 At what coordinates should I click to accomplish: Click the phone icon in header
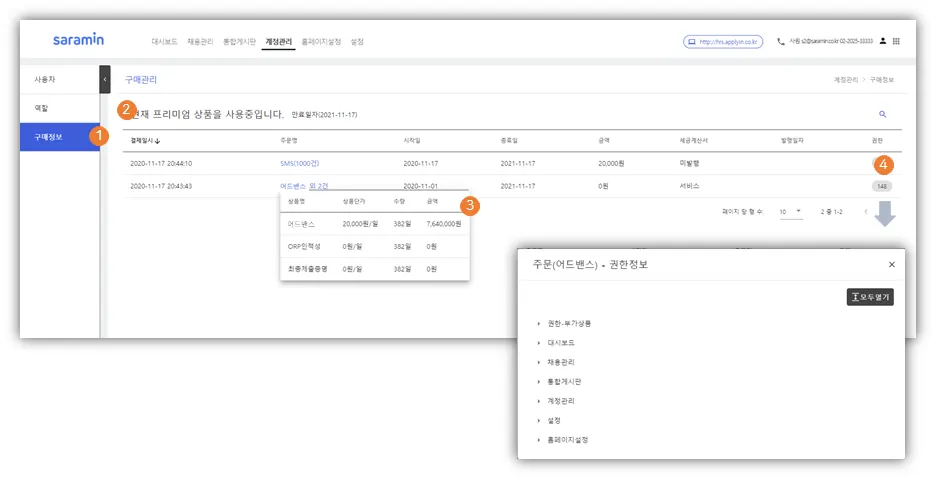coord(781,42)
